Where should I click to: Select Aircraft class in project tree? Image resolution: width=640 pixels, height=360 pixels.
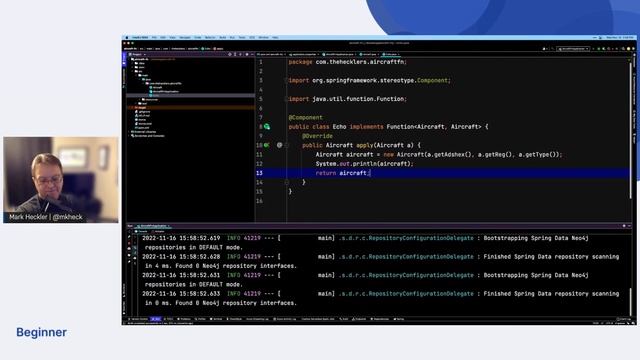click(x=156, y=87)
